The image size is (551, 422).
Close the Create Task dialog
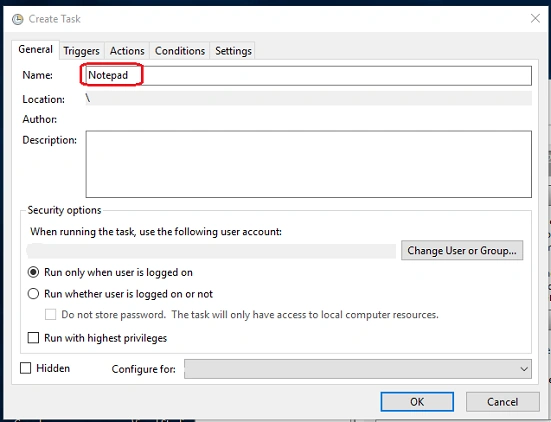coord(535,18)
